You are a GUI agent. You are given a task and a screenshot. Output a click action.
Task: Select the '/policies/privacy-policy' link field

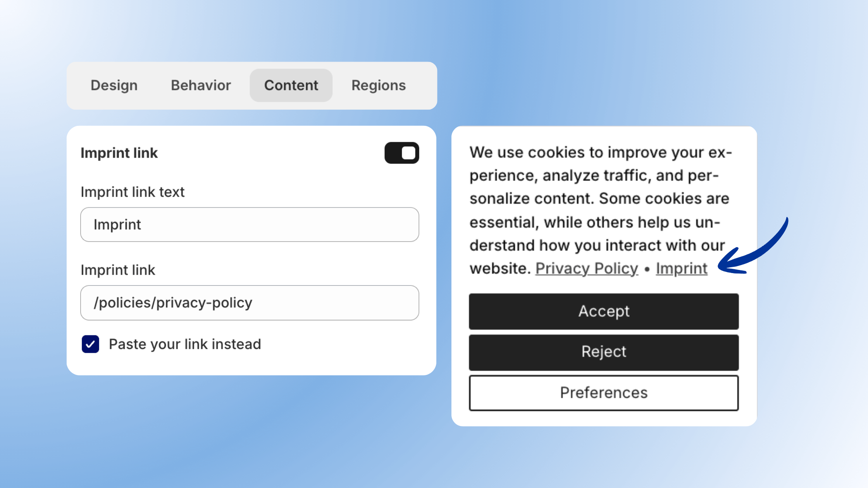(249, 303)
